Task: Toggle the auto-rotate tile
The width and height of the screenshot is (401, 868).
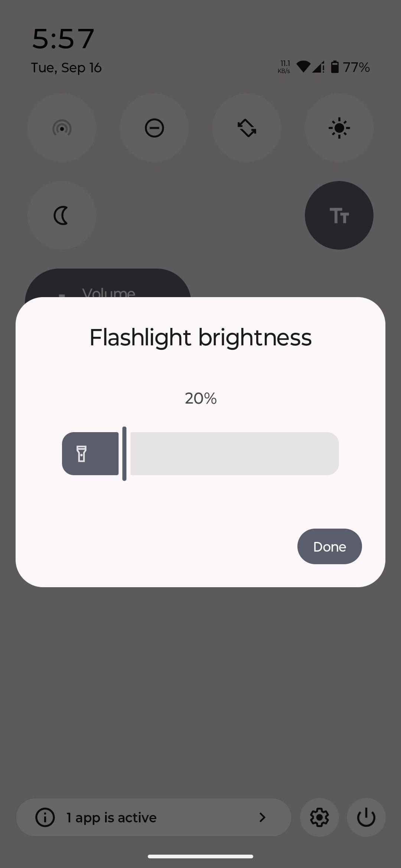Action: [x=247, y=128]
